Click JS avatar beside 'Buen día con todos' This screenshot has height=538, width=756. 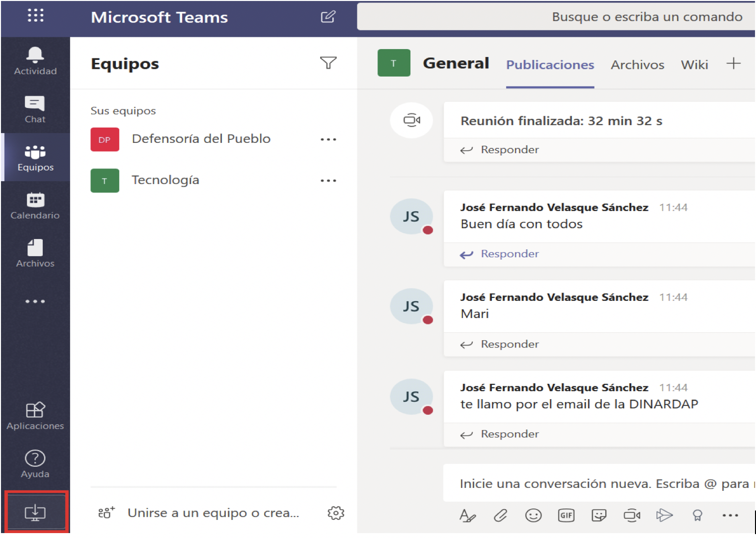(x=411, y=216)
